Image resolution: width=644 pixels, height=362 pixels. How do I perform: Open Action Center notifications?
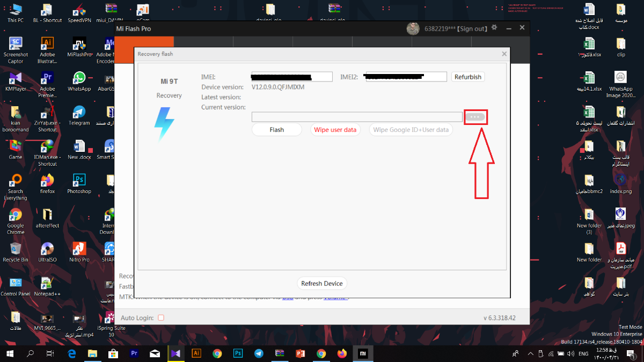pyautogui.click(x=632, y=353)
